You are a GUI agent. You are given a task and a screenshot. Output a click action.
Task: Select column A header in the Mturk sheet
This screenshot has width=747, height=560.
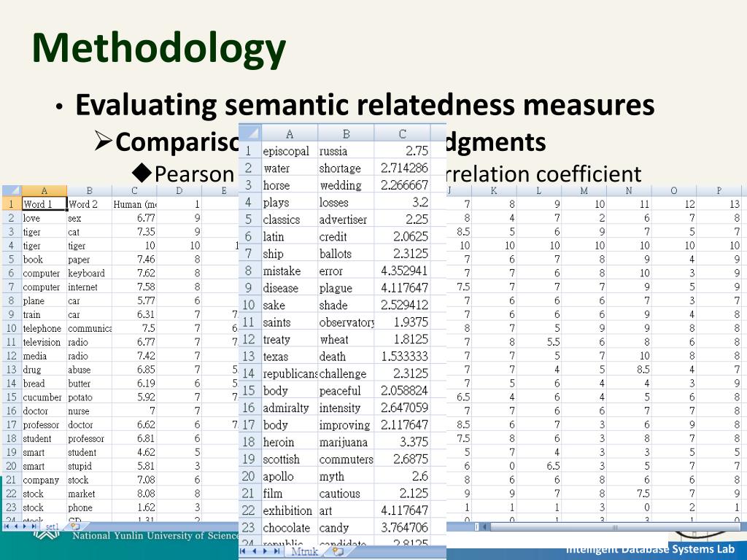pos(290,133)
